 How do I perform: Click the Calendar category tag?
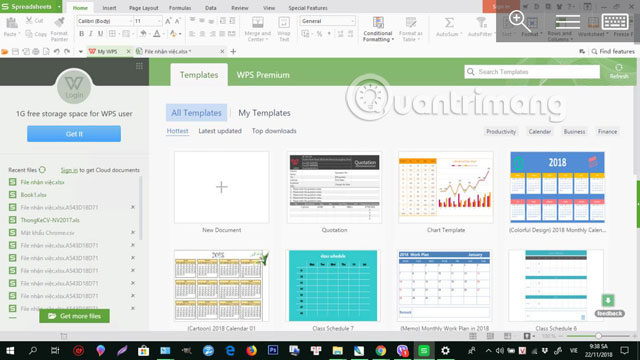[540, 131]
